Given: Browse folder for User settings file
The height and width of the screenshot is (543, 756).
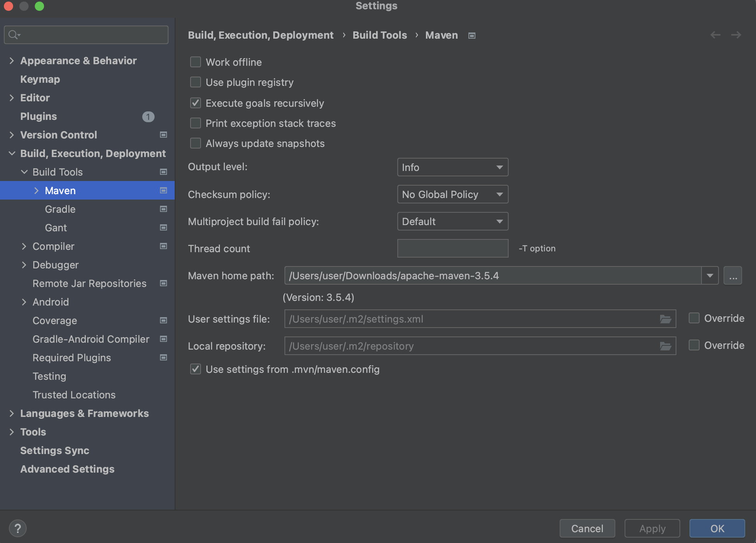Looking at the screenshot, I should pos(666,319).
